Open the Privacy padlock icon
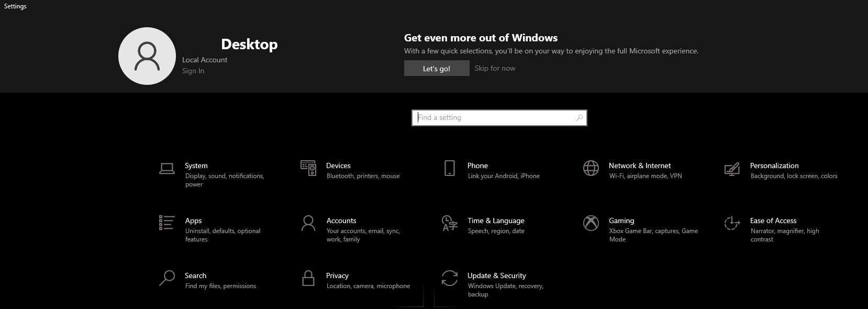The width and height of the screenshot is (868, 309). pyautogui.click(x=308, y=278)
